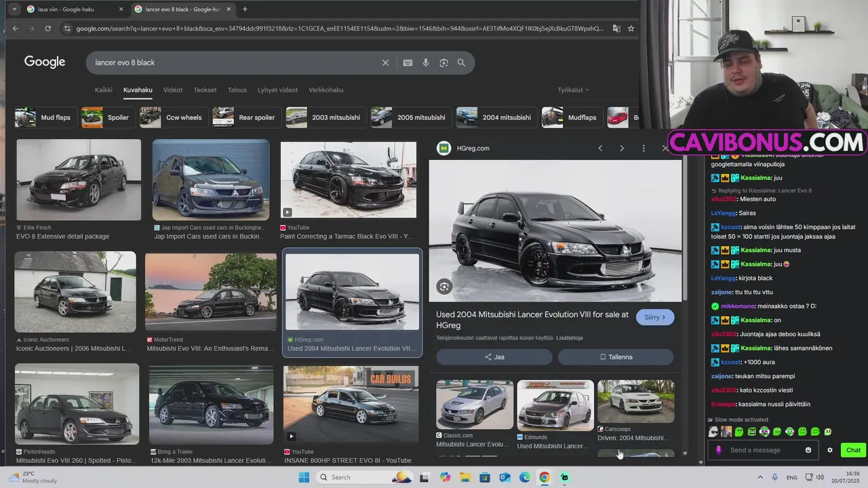Reload the current Chrome page
The width and height of the screenshot is (868, 488).
pos(47,28)
